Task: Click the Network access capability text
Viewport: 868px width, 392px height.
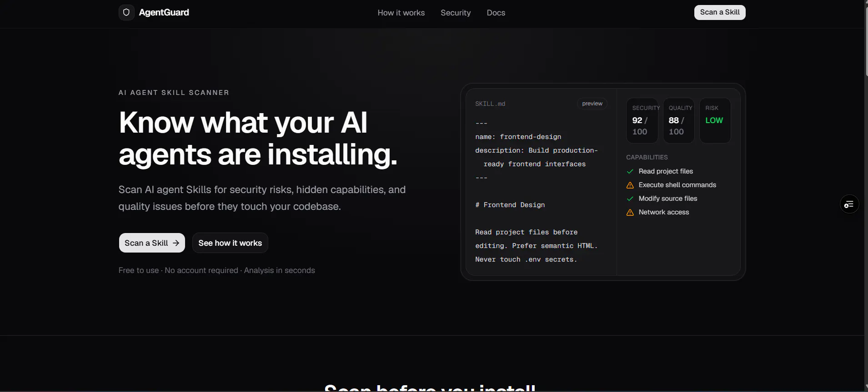Action: (663, 212)
